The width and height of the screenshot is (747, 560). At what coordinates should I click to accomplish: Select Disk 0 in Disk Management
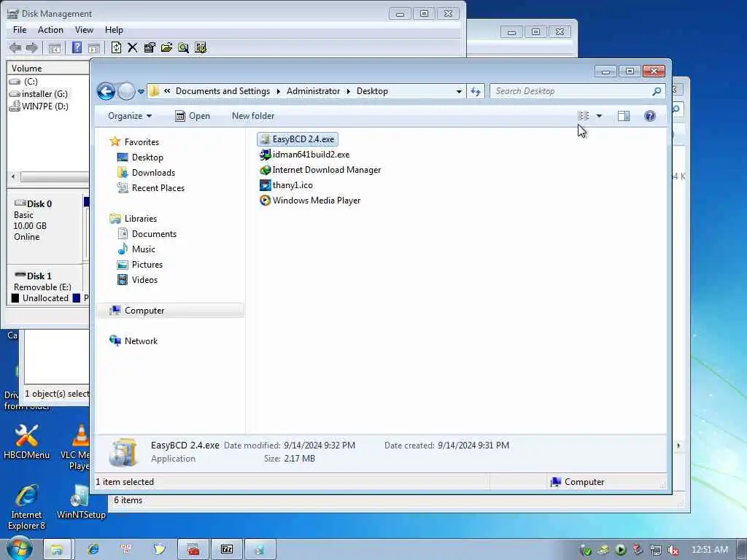click(44, 227)
